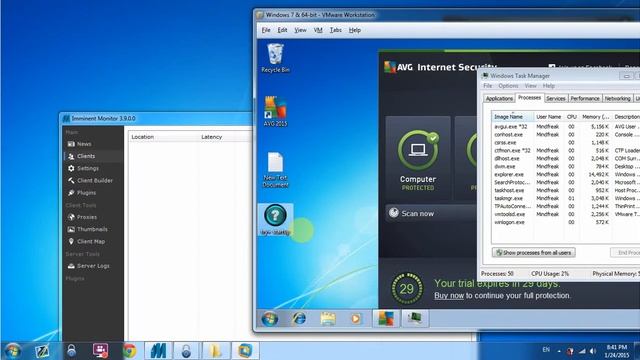The image size is (640, 360).
Task: Click Buy now link in AVG
Action: pyautogui.click(x=449, y=296)
